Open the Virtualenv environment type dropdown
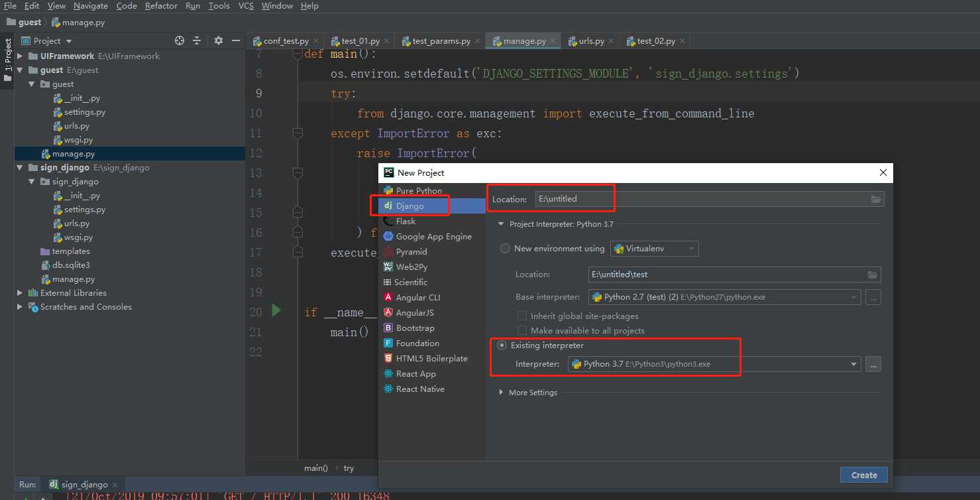 (655, 249)
